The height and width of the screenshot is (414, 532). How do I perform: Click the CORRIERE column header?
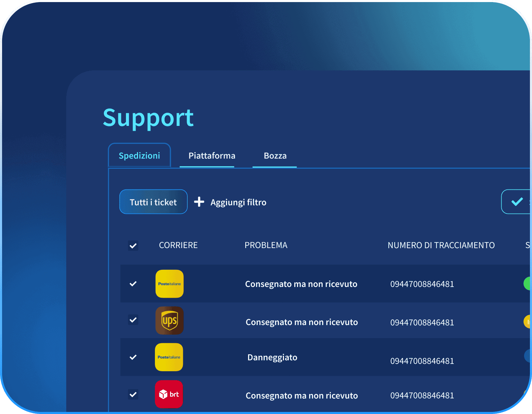click(178, 245)
